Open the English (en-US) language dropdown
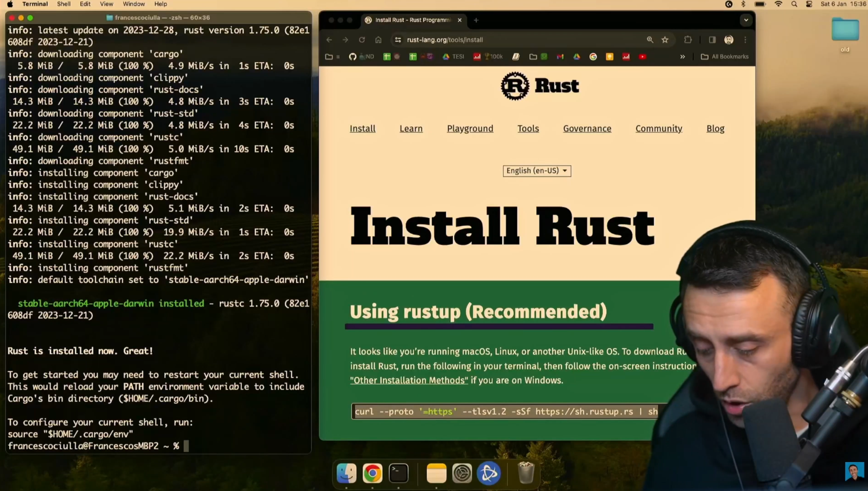The height and width of the screenshot is (491, 868). tap(536, 171)
